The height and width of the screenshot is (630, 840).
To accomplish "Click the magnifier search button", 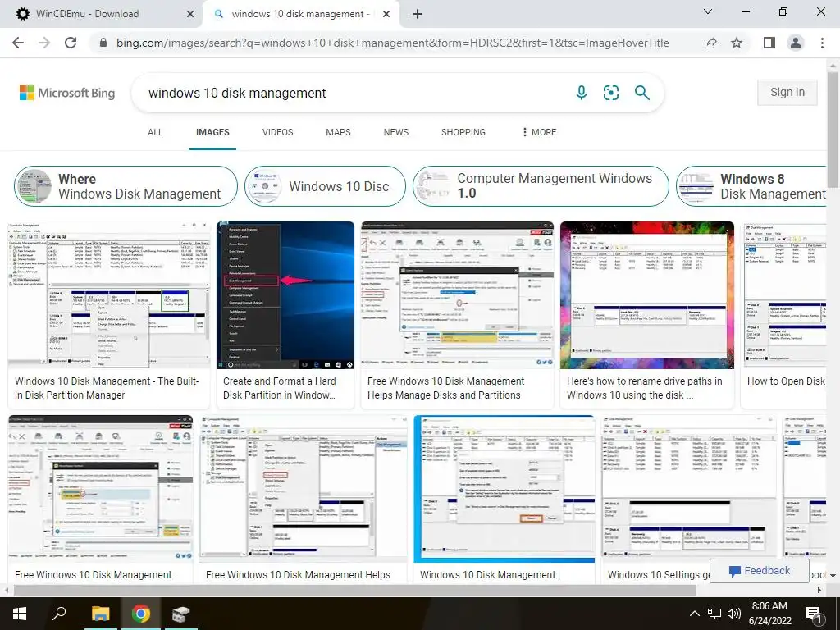I will [x=641, y=93].
